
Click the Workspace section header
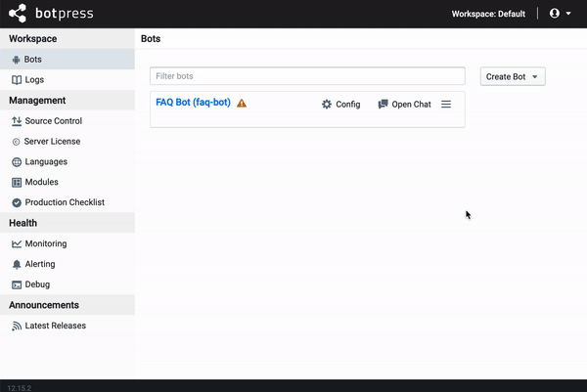(x=33, y=38)
